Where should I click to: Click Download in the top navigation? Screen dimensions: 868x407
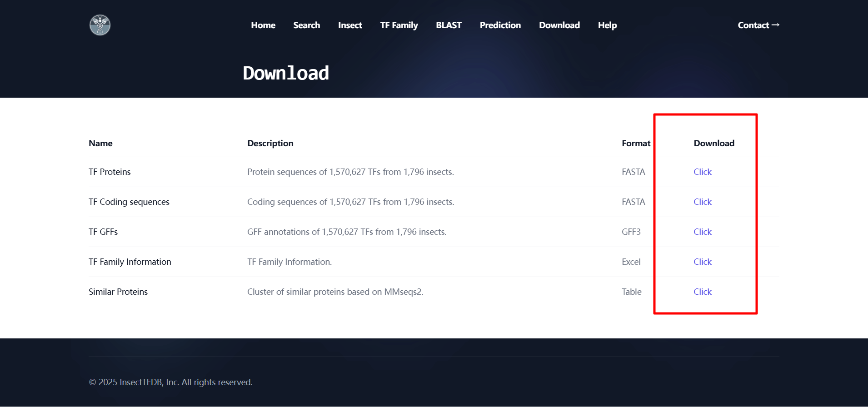click(x=559, y=25)
